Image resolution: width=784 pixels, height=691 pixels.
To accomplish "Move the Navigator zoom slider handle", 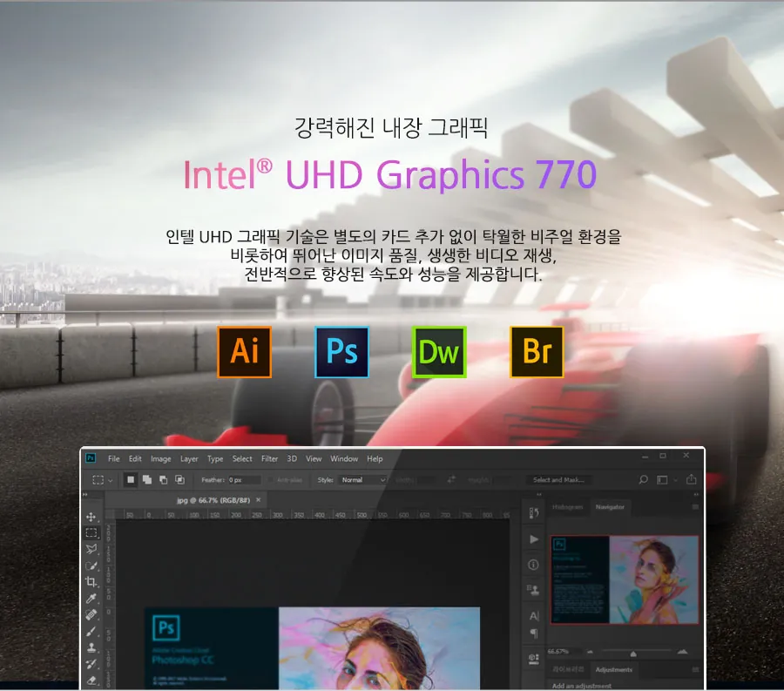I will point(633,654).
